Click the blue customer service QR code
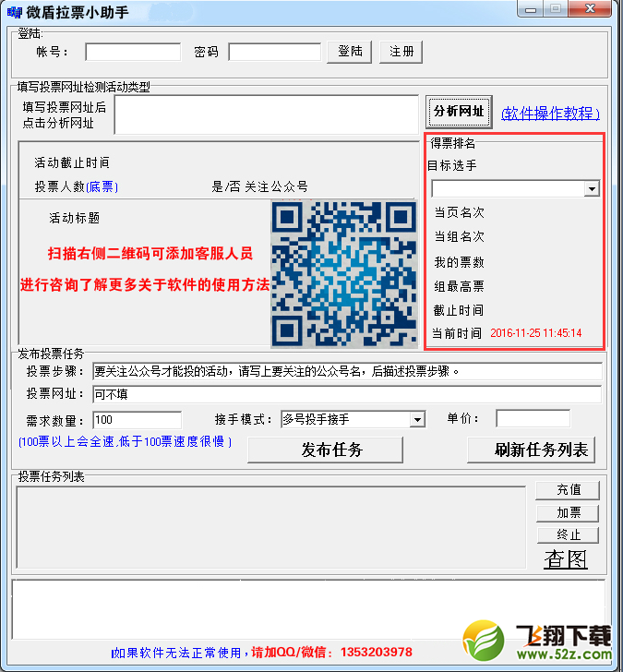This screenshot has width=623, height=672. [344, 274]
